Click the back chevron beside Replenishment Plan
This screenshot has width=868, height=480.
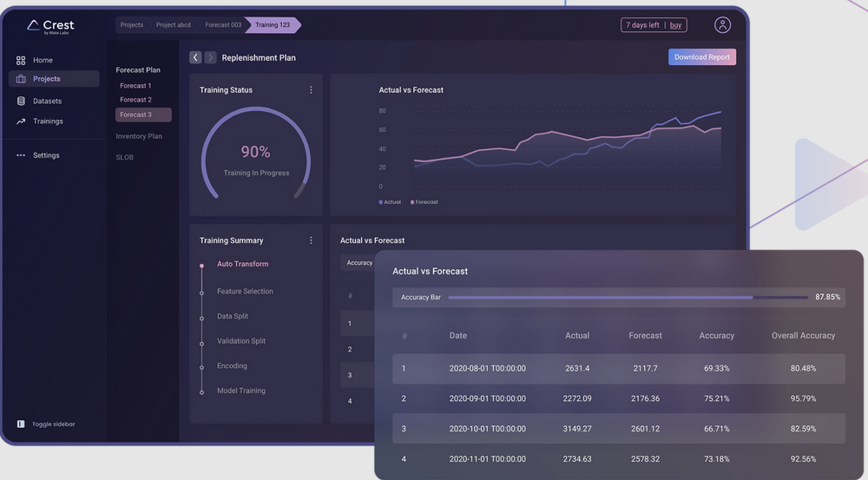[x=195, y=57]
